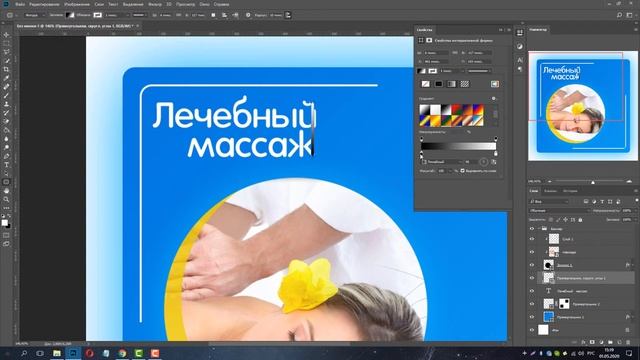
Task: Select the Move tool
Action: [6, 35]
